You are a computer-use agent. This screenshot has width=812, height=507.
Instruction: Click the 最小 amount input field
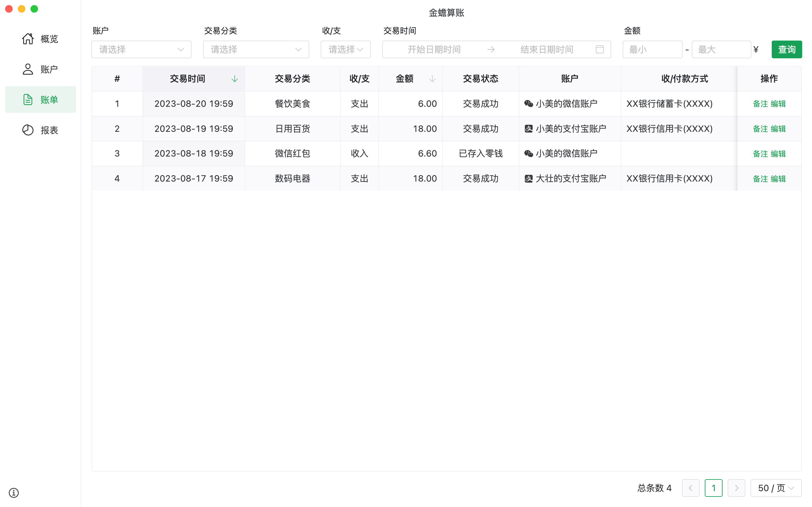click(652, 50)
